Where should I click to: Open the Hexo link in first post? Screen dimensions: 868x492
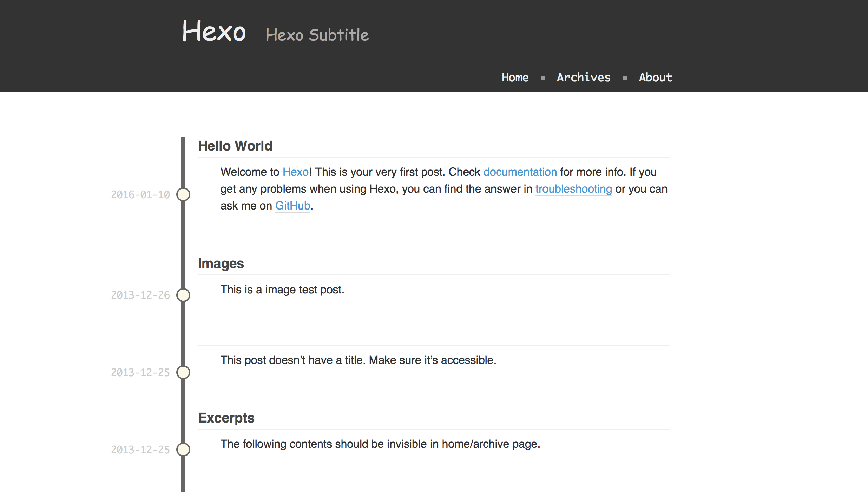point(295,172)
